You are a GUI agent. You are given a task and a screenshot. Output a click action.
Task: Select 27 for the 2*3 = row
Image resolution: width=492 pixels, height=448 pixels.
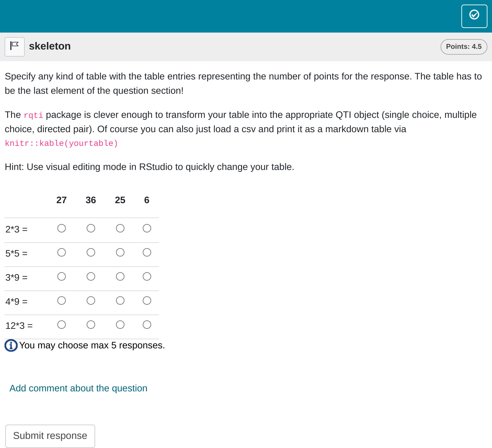click(x=62, y=228)
